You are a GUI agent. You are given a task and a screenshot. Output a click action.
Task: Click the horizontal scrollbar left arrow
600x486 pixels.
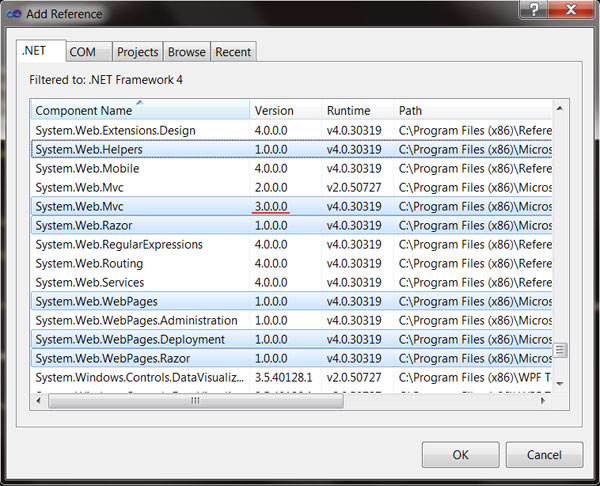click(x=39, y=401)
